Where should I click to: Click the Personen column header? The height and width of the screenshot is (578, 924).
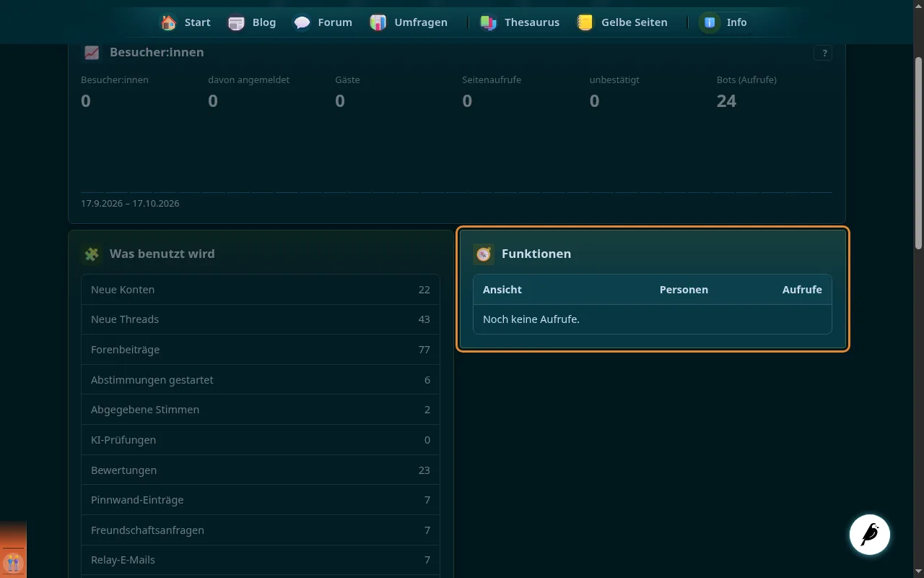pyautogui.click(x=684, y=290)
